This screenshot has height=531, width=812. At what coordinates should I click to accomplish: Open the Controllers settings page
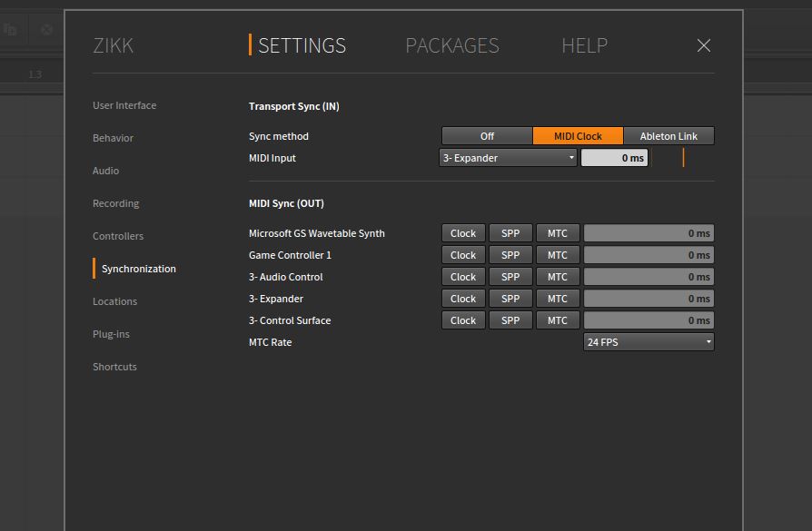[x=118, y=236]
